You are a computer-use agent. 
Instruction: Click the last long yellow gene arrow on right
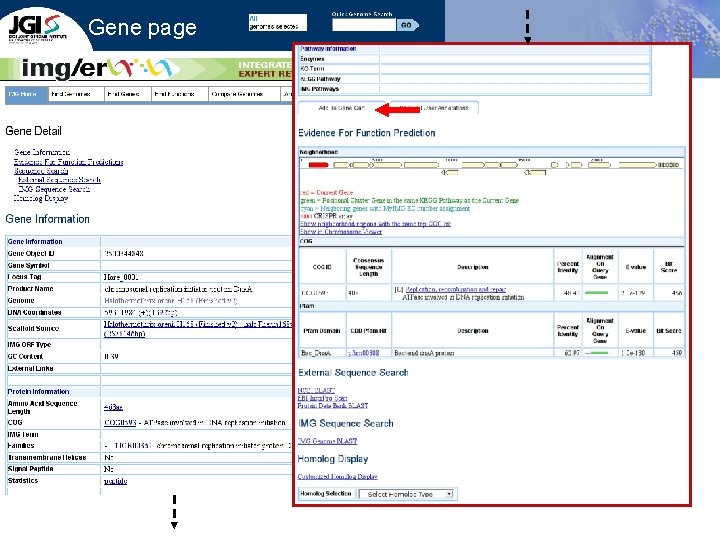point(637,165)
